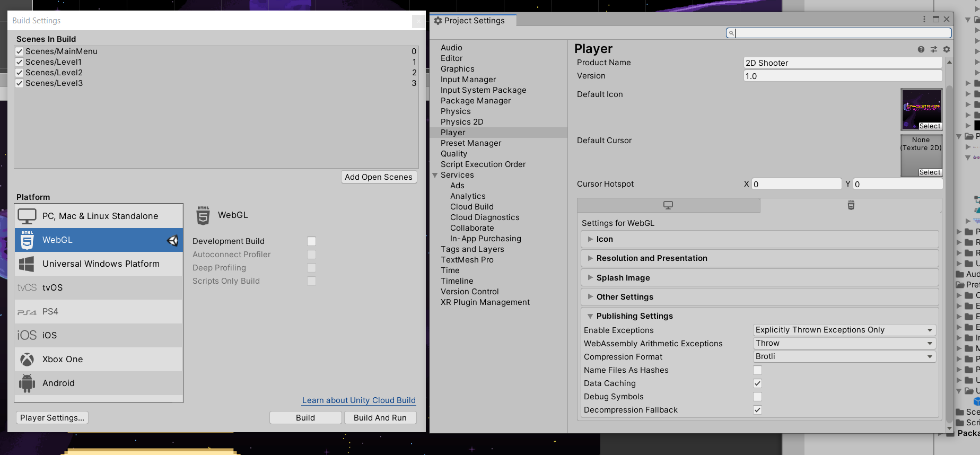Open the Compression Format dropdown
Image resolution: width=980 pixels, height=455 pixels.
point(844,356)
